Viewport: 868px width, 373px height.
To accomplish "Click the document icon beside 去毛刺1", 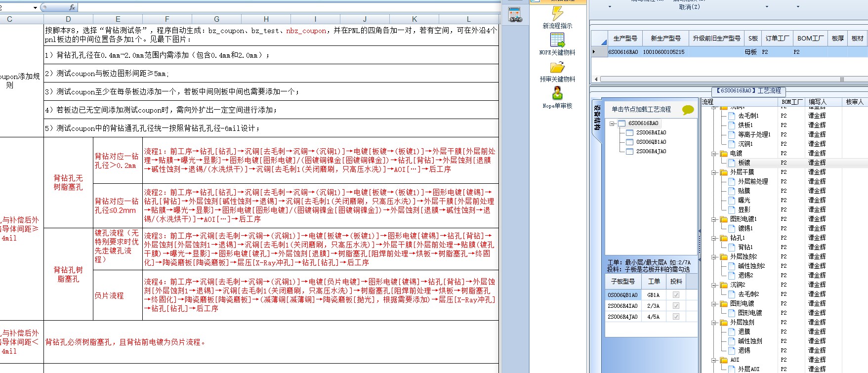I will coord(732,116).
